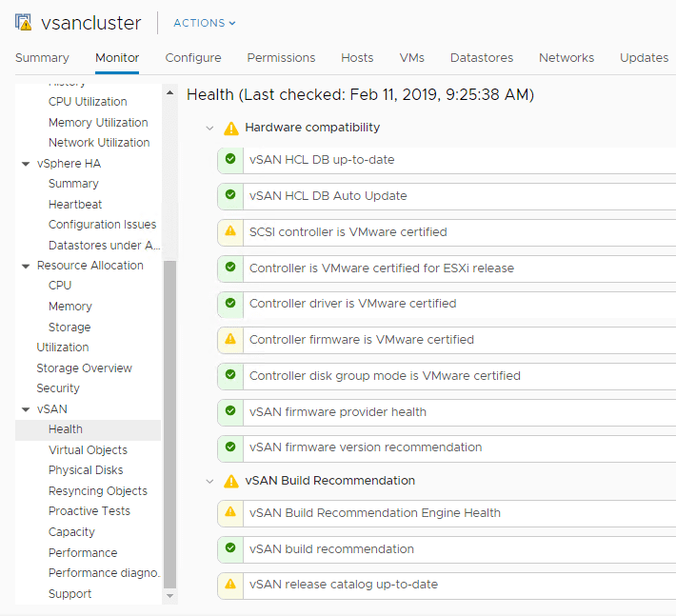Click green check icon for vSAN HCL DB Auto Update
This screenshot has height=616, width=676.
coord(230,194)
